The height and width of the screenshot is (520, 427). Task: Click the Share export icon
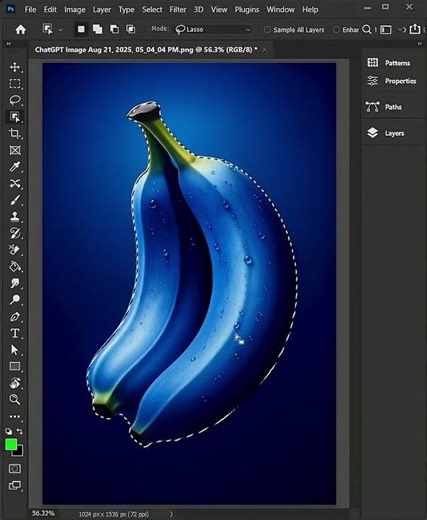[x=415, y=29]
